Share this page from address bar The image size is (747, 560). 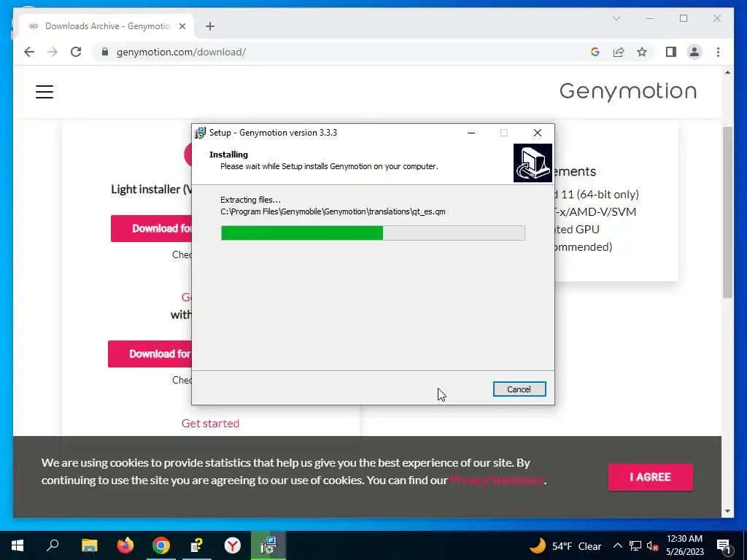pos(619,52)
